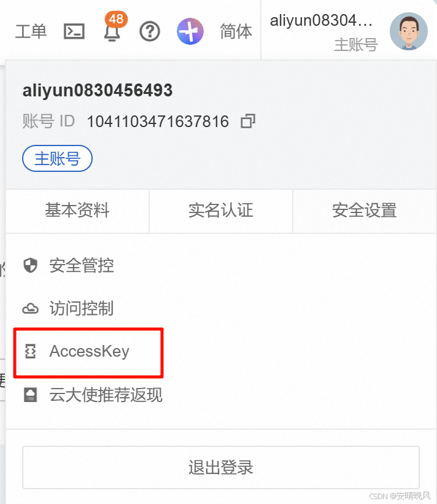Screen dimensions: 437x504
Task: Click the 退出登录 logout button
Action: click(221, 467)
